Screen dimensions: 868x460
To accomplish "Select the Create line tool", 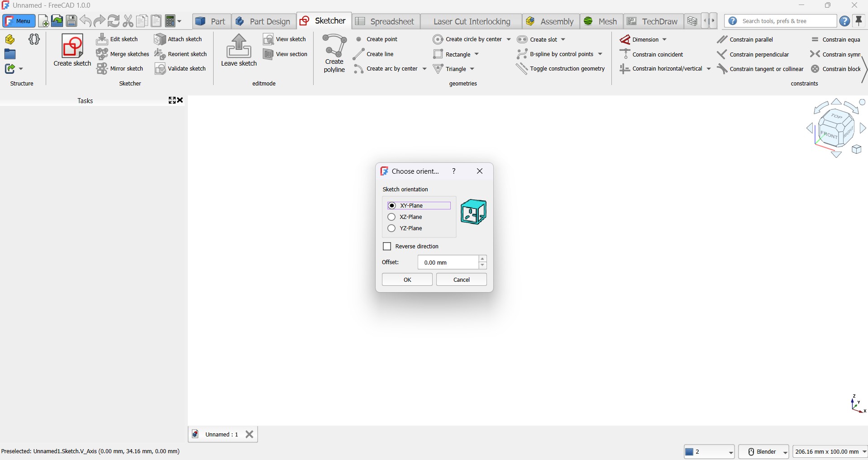I will tap(374, 54).
